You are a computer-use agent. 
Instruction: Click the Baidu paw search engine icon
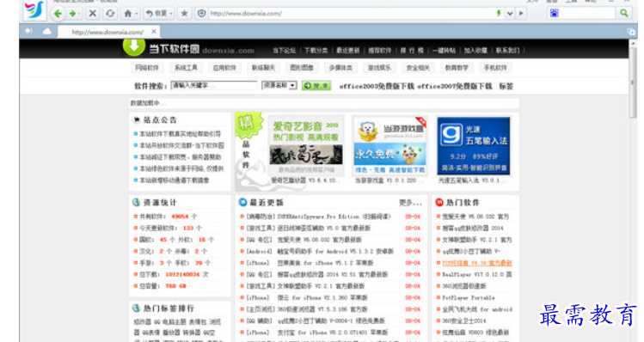tap(554, 13)
